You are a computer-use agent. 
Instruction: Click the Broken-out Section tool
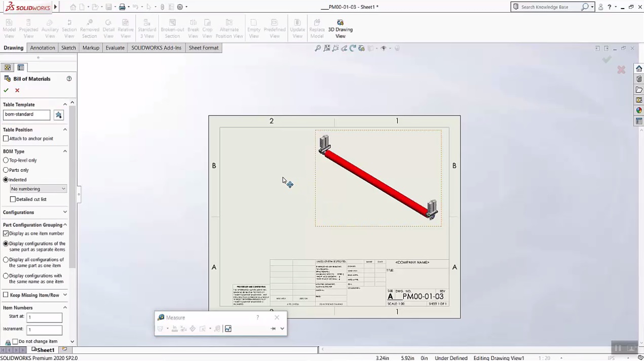click(172, 29)
